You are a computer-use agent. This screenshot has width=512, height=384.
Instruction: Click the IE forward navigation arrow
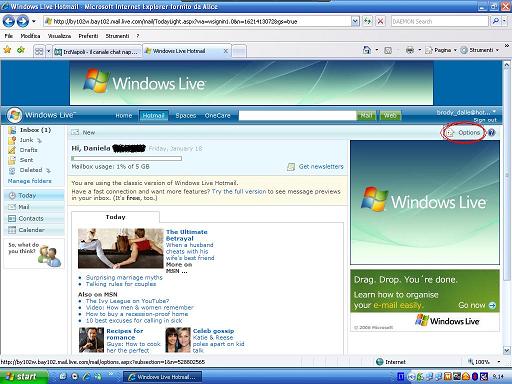pyautogui.click(x=23, y=22)
